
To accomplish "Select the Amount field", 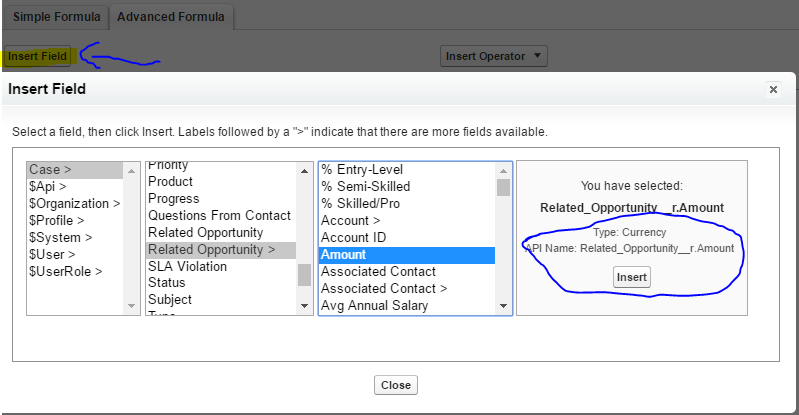I will (343, 254).
